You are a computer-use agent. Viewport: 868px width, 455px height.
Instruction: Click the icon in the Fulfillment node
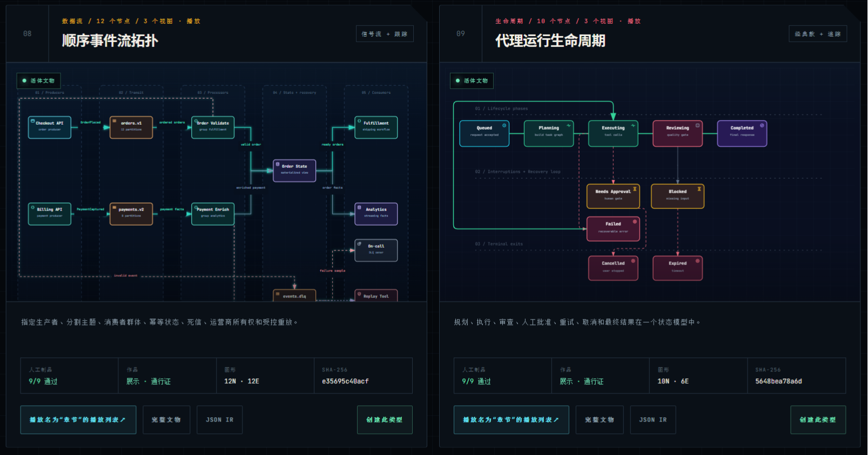tap(359, 121)
